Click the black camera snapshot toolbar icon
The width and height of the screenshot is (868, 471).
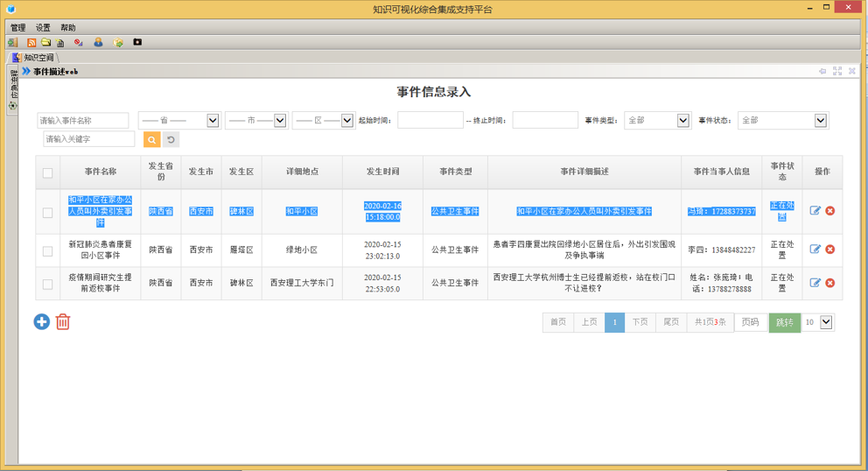(x=137, y=42)
